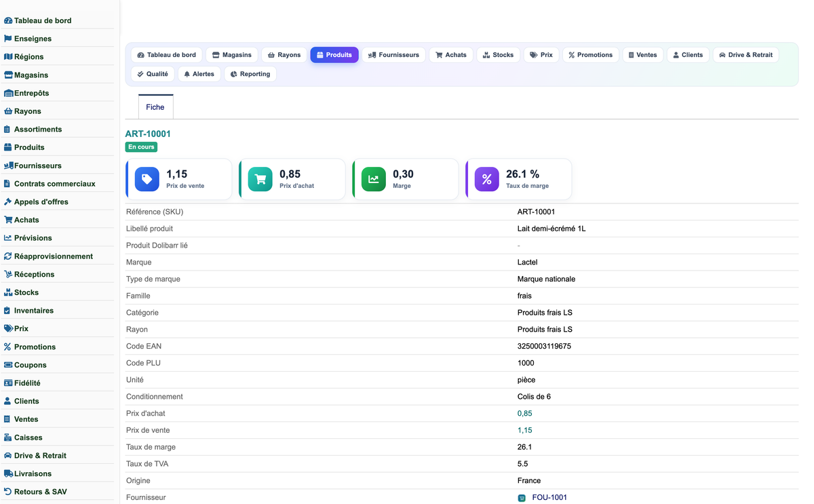Click the 5.5 Taux de TVA value

coord(522,464)
